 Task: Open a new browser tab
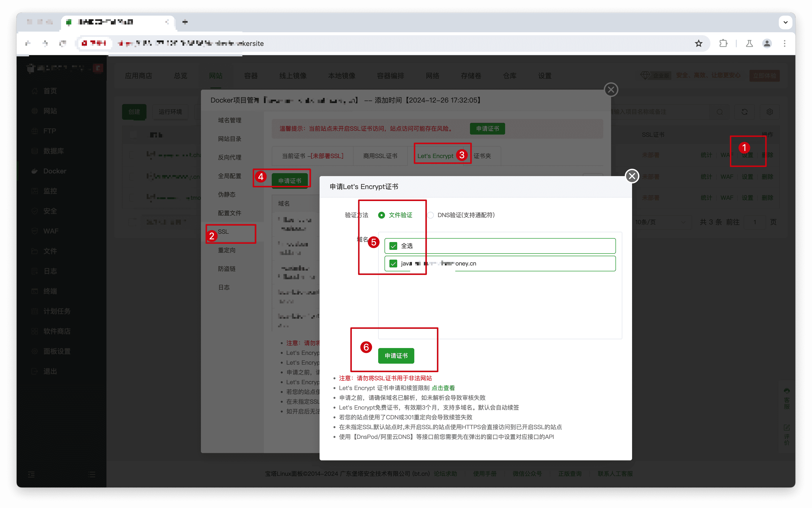[185, 22]
